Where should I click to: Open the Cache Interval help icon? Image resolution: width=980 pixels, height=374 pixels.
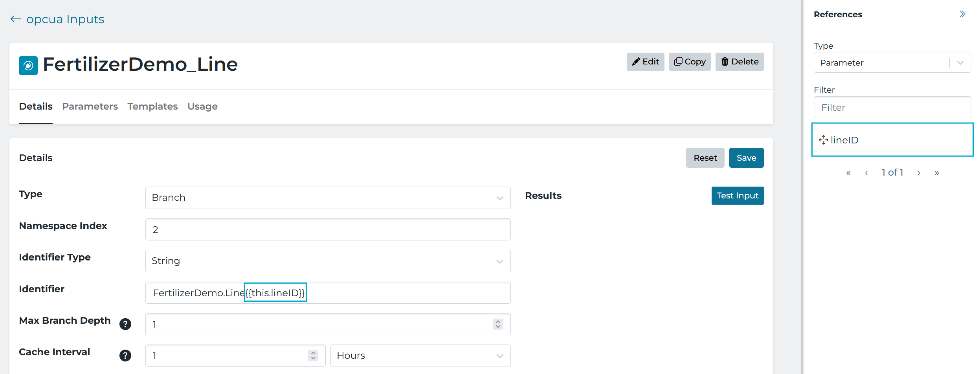pyautogui.click(x=125, y=356)
